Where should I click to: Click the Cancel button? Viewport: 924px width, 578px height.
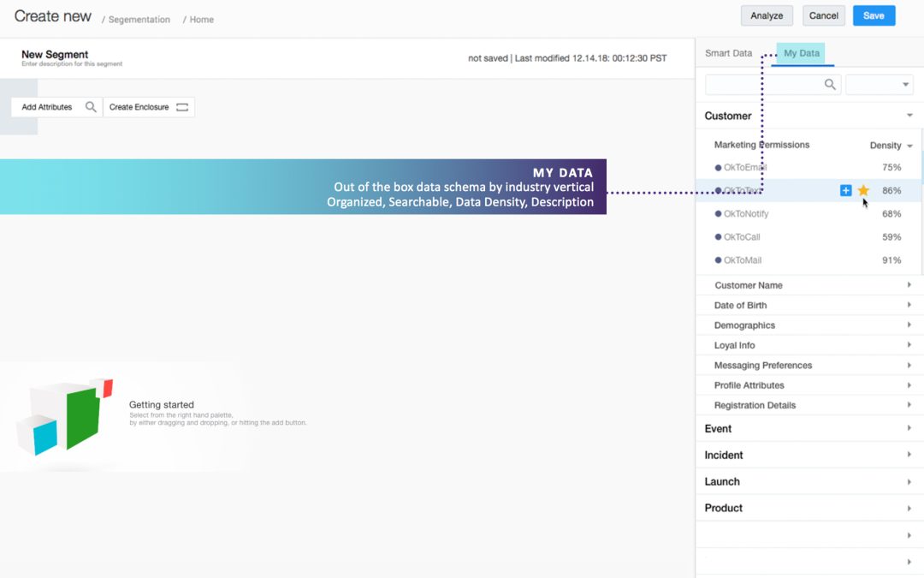(823, 16)
